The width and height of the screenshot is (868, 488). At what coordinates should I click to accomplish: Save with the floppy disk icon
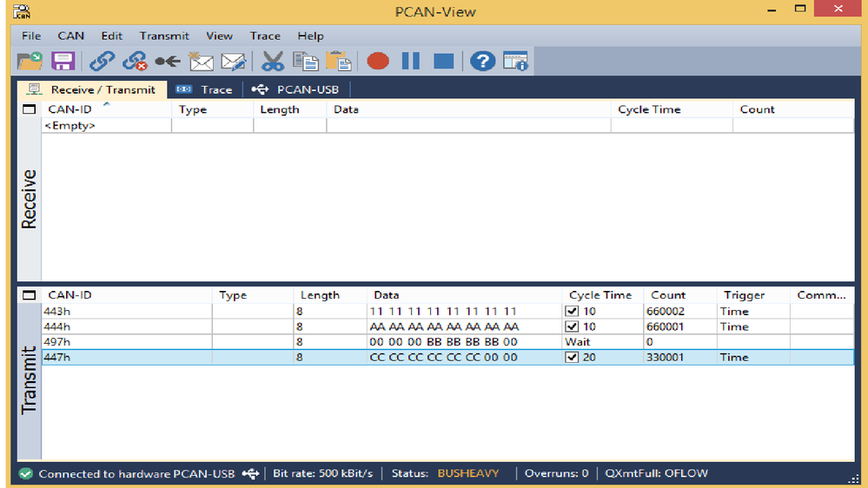click(63, 61)
